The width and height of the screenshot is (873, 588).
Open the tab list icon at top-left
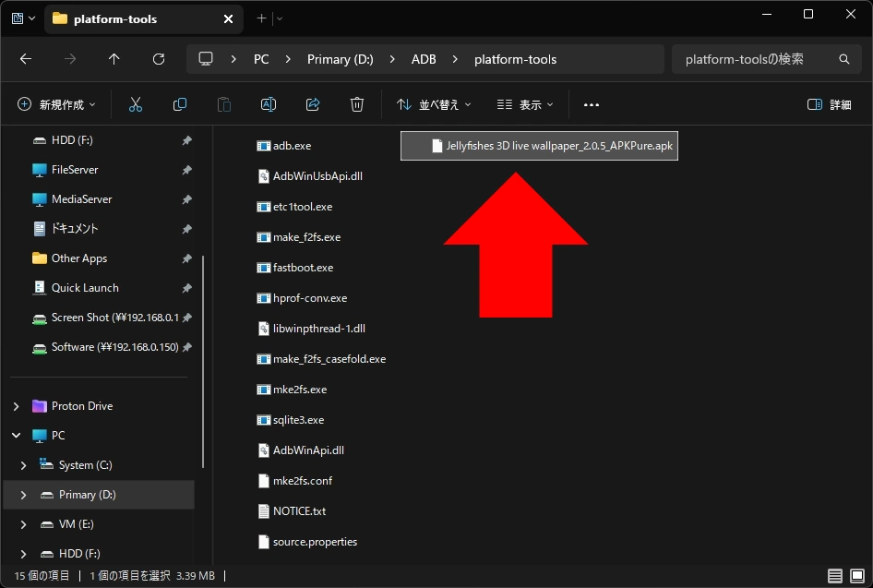[x=18, y=18]
